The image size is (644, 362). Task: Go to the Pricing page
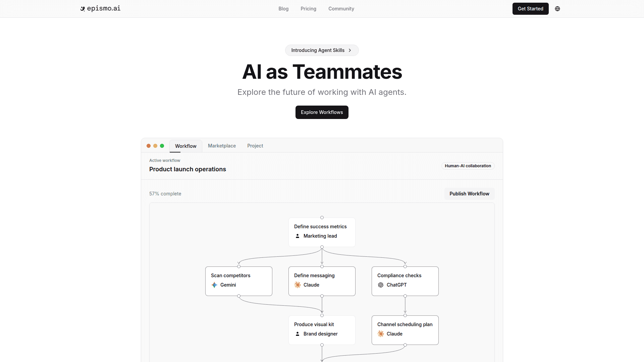pyautogui.click(x=308, y=9)
